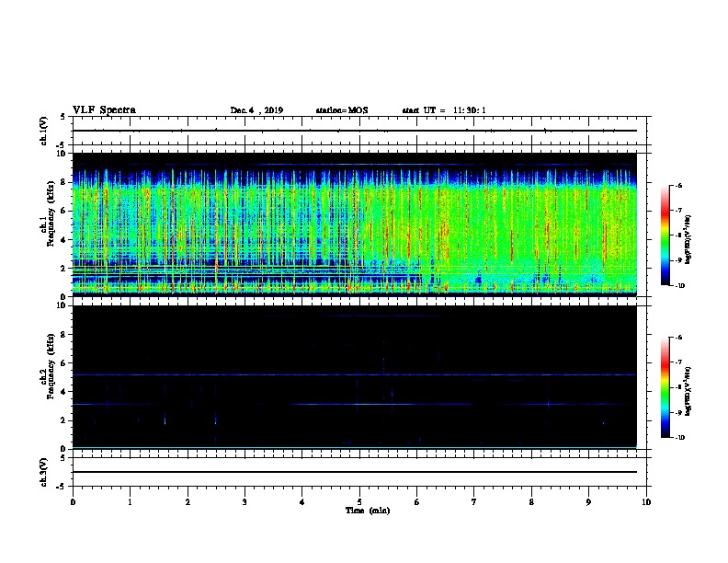Click the "6" kHz tick on ch.2 axis
Screen dimensions: 728x563
coord(64,363)
